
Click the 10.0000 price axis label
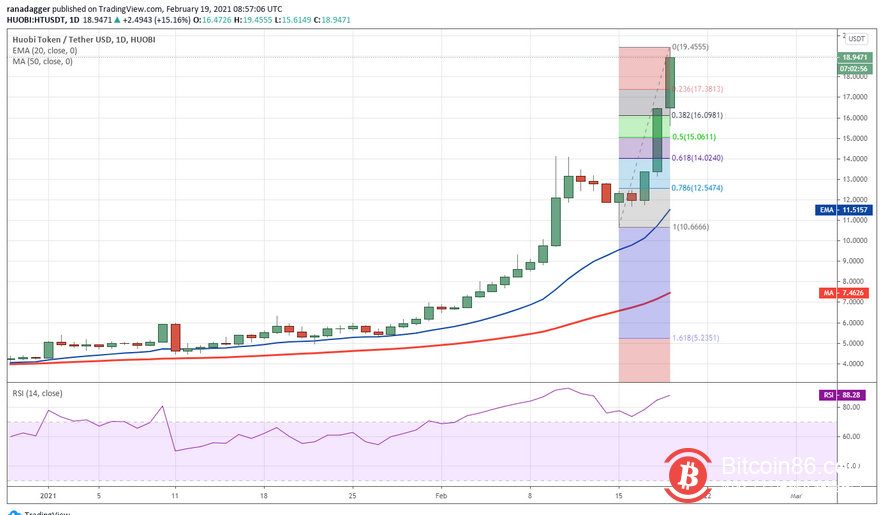click(854, 241)
